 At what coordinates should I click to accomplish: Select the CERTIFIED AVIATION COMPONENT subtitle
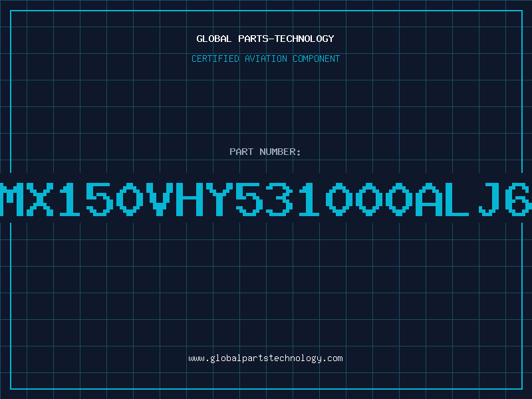pyautogui.click(x=265, y=59)
